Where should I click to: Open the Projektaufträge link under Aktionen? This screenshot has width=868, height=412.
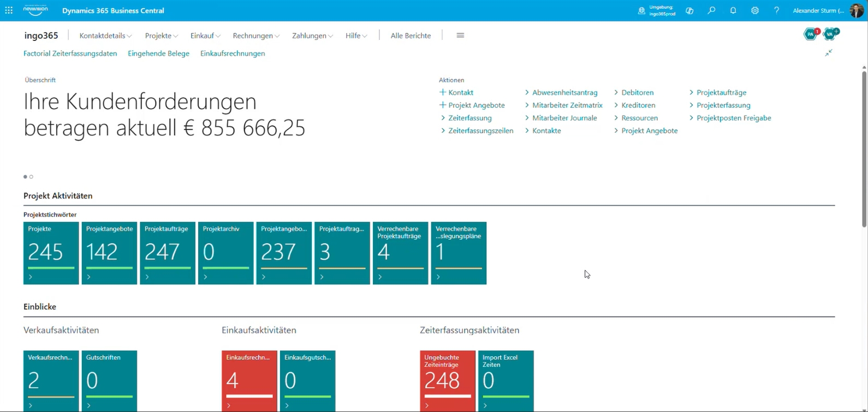pyautogui.click(x=717, y=93)
